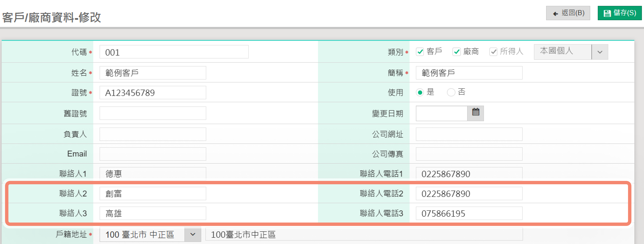Click the 公司網址 input field
Viewport: 644px width, 244px height.
click(469, 134)
